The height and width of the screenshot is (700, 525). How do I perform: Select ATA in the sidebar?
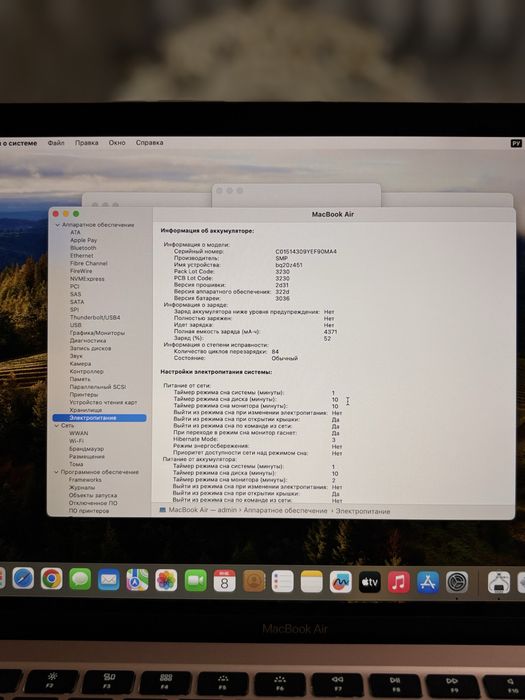coord(75,232)
